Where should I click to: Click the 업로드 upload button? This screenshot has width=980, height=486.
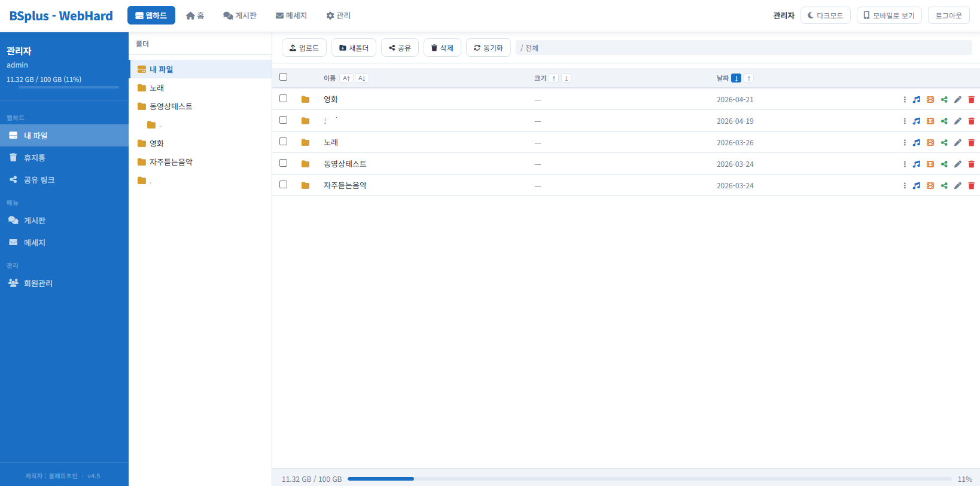304,48
